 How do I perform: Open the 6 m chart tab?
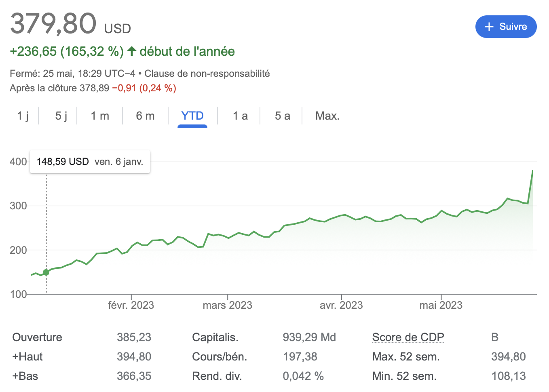[x=145, y=116]
